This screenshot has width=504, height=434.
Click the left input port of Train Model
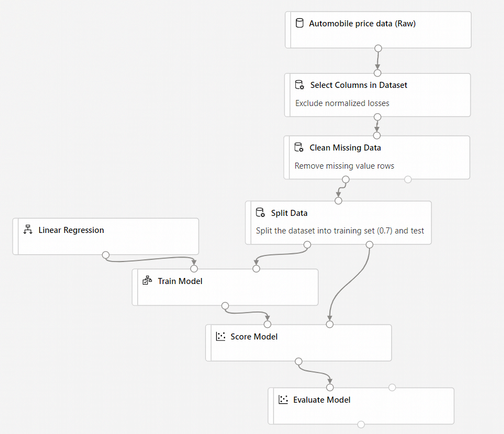(194, 269)
